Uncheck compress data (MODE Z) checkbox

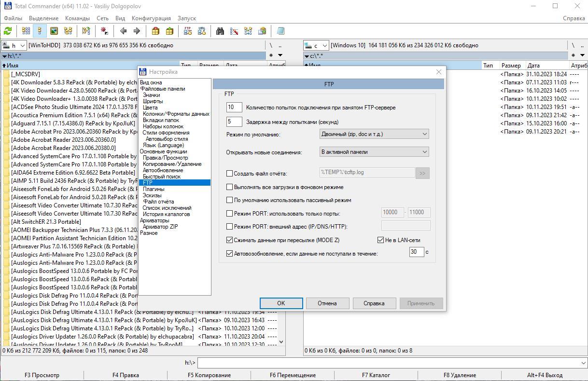[230, 240]
